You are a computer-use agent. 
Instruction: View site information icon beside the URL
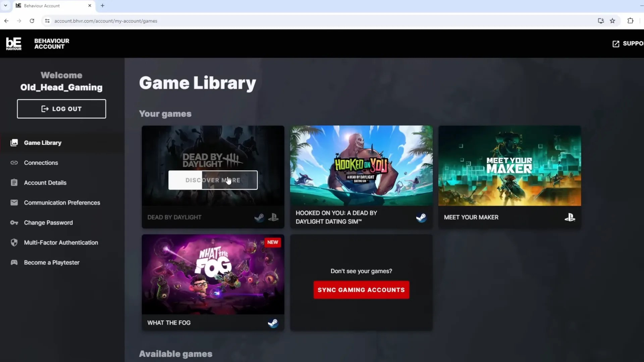47,21
